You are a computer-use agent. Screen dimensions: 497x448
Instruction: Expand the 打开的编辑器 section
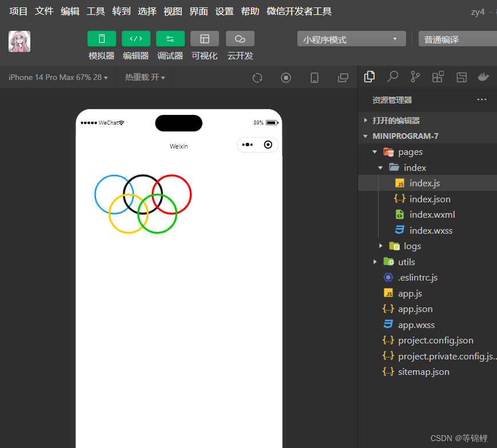pyautogui.click(x=427, y=121)
